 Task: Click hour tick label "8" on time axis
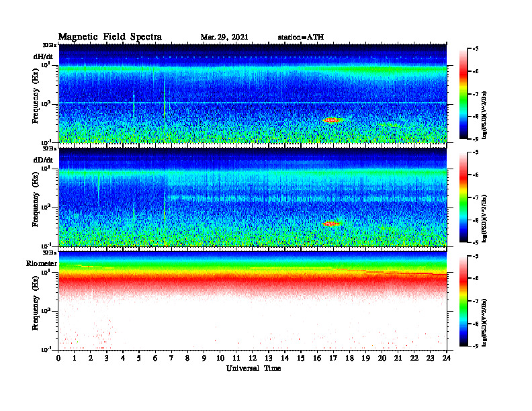(x=187, y=358)
